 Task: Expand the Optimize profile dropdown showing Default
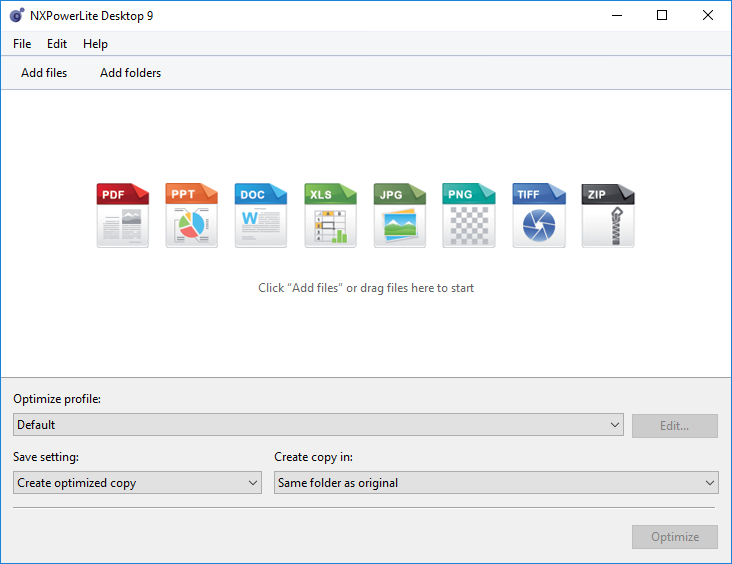pyautogui.click(x=318, y=425)
